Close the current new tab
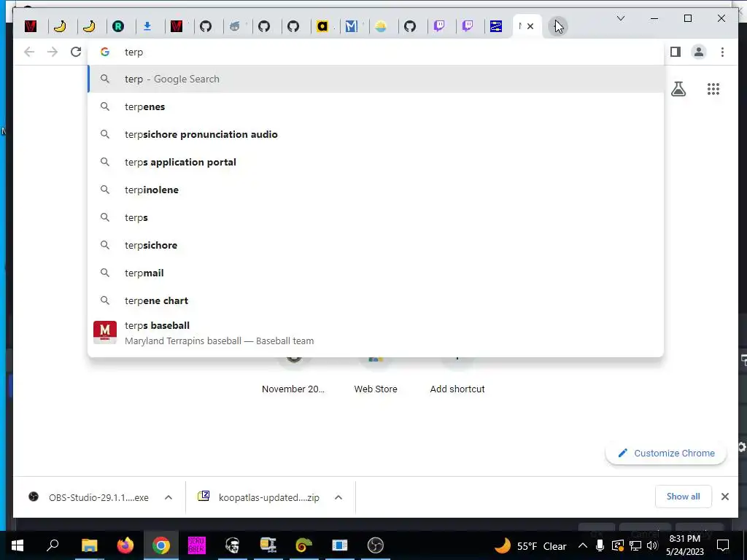Viewport: 747px width, 560px height. (530, 26)
